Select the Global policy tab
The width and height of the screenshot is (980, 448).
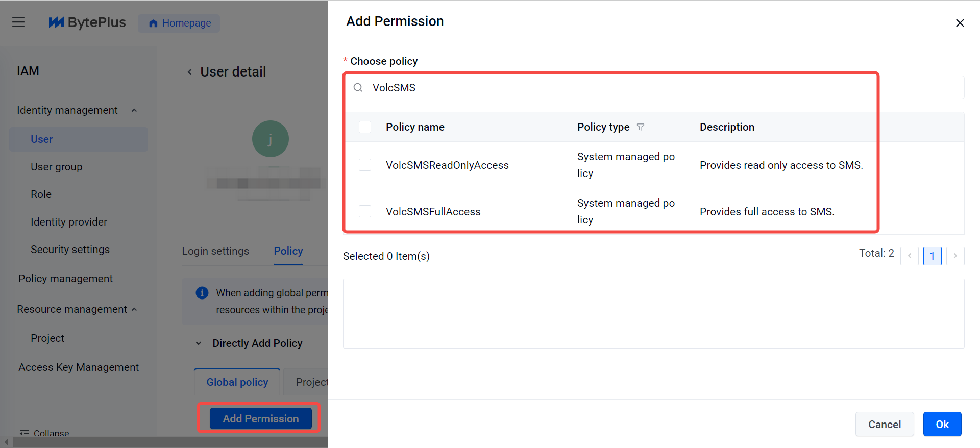pyautogui.click(x=237, y=382)
